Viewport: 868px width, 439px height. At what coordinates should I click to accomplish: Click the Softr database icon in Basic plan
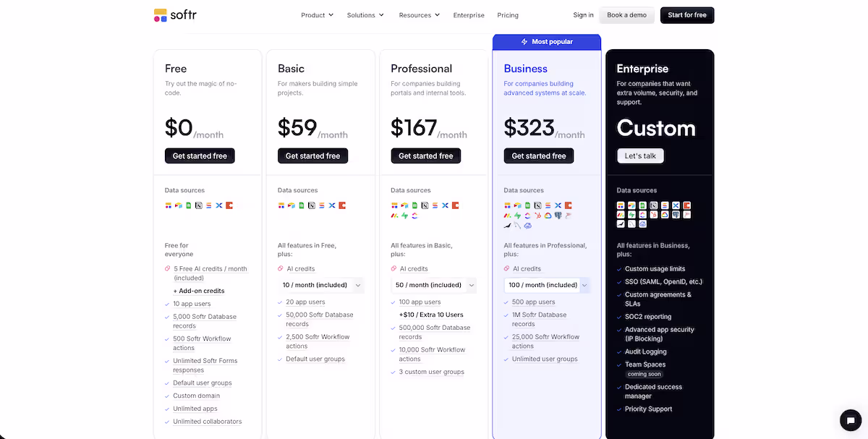click(x=281, y=205)
